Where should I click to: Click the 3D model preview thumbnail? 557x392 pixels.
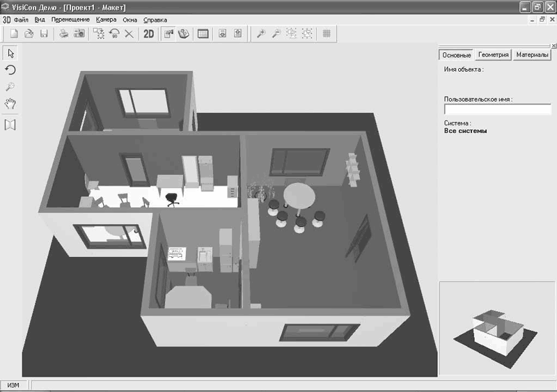tap(496, 329)
